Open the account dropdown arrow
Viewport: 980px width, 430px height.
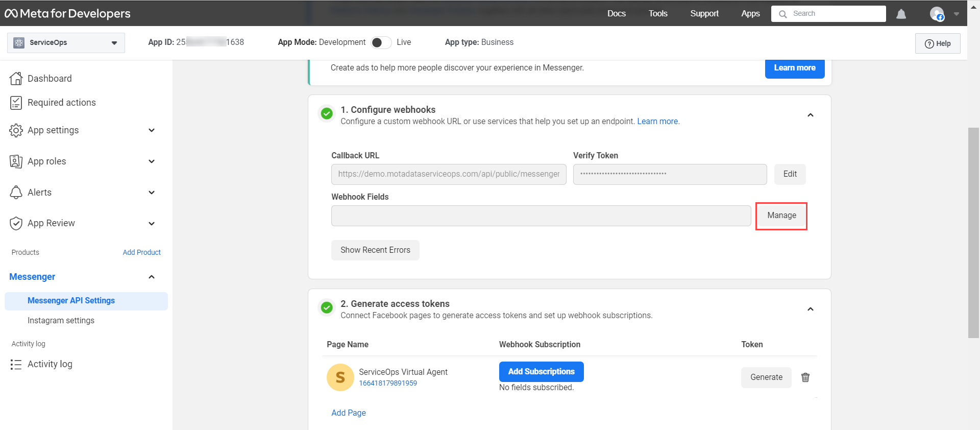(x=957, y=14)
